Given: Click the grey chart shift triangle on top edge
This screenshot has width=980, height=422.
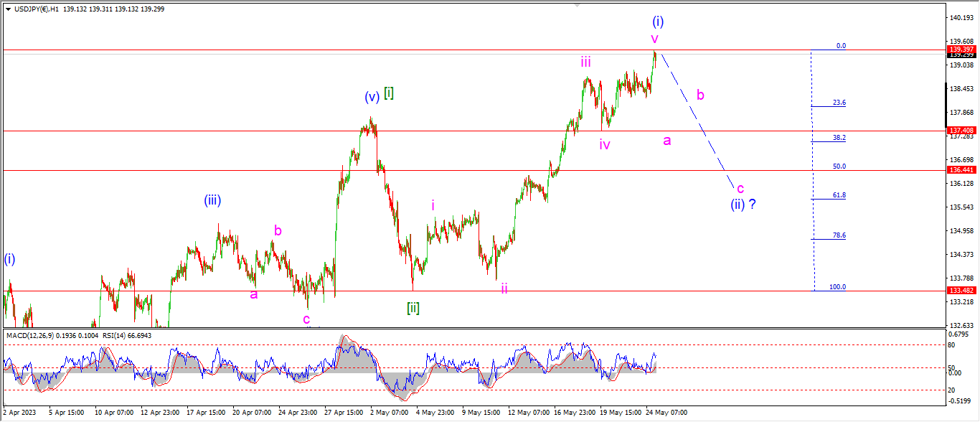Looking at the screenshot, I should point(577,6).
